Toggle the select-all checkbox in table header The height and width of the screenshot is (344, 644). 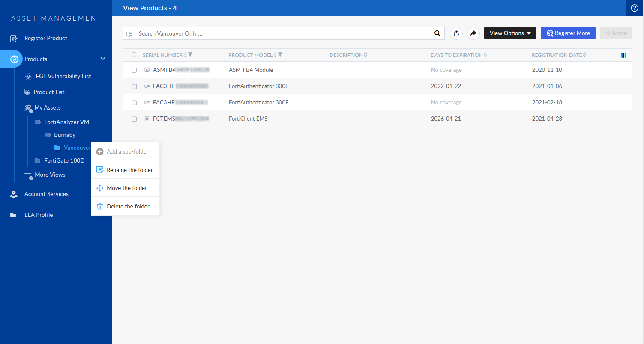(x=134, y=55)
